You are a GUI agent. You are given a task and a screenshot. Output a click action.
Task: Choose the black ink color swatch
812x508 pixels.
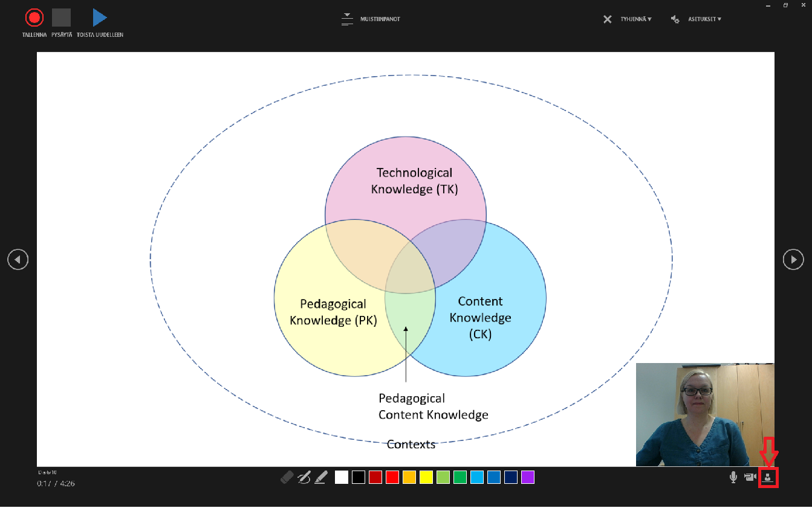pyautogui.click(x=359, y=477)
